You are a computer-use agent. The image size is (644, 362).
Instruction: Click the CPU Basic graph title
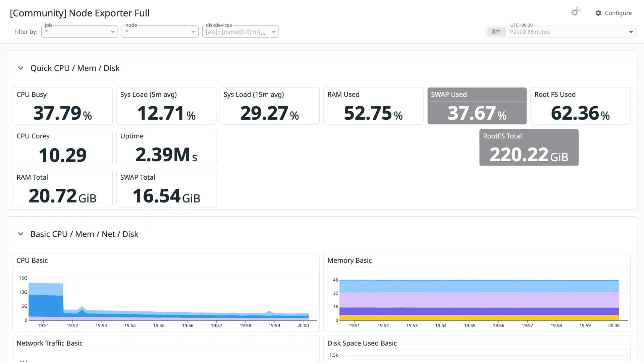pyautogui.click(x=32, y=260)
